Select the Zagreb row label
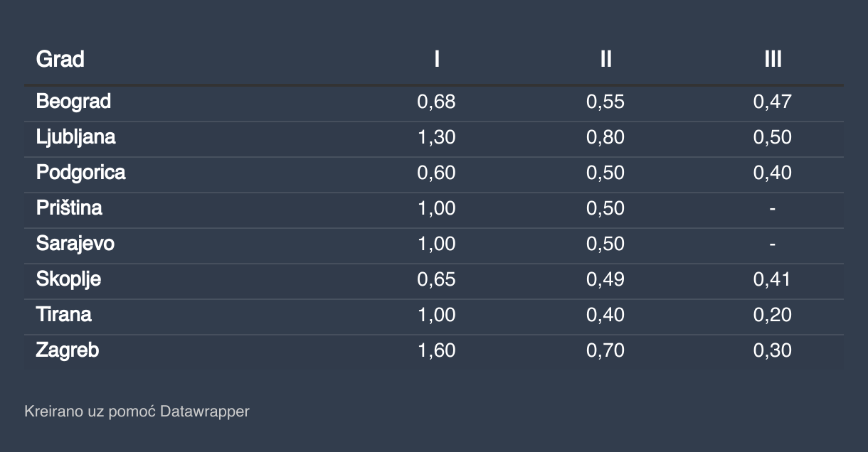 point(67,350)
